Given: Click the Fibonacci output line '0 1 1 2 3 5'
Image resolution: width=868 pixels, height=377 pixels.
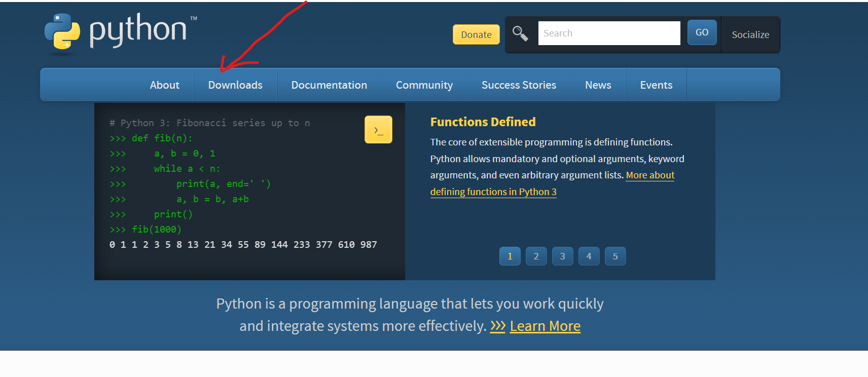Looking at the screenshot, I should [243, 245].
